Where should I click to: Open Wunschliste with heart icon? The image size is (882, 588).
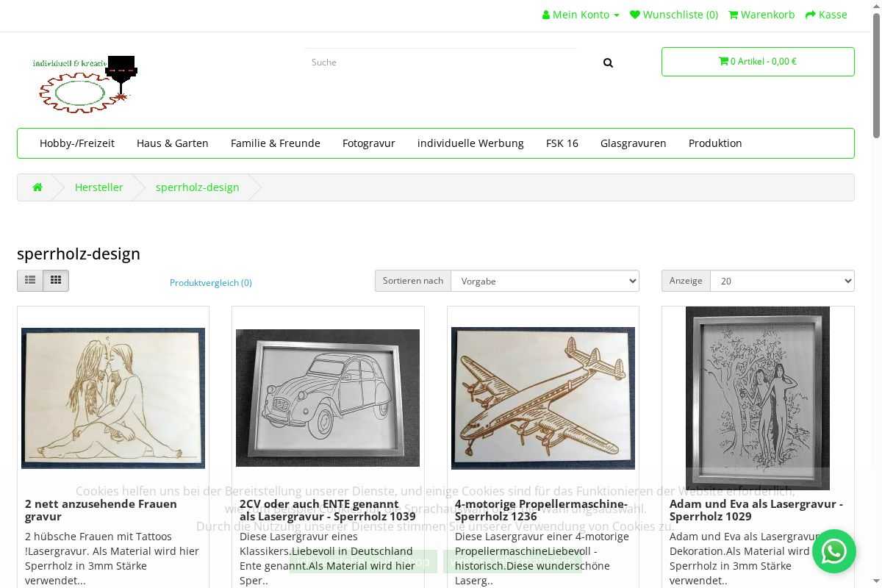click(674, 15)
